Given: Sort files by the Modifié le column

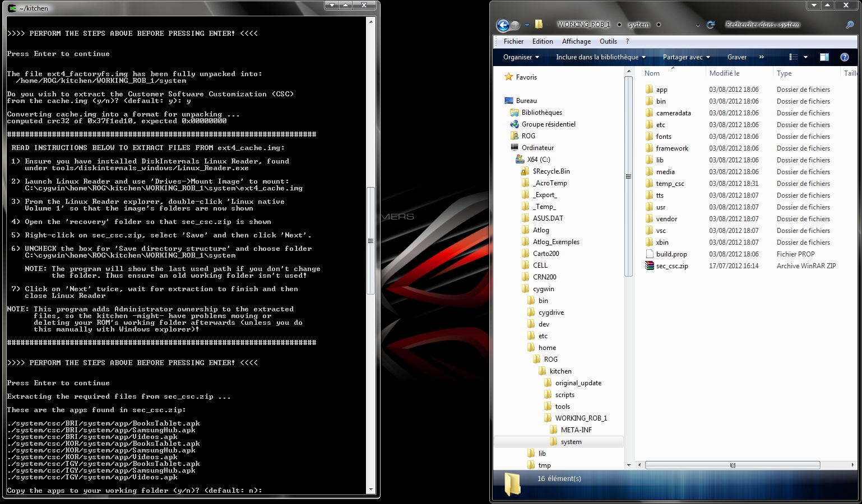Looking at the screenshot, I should tap(724, 73).
